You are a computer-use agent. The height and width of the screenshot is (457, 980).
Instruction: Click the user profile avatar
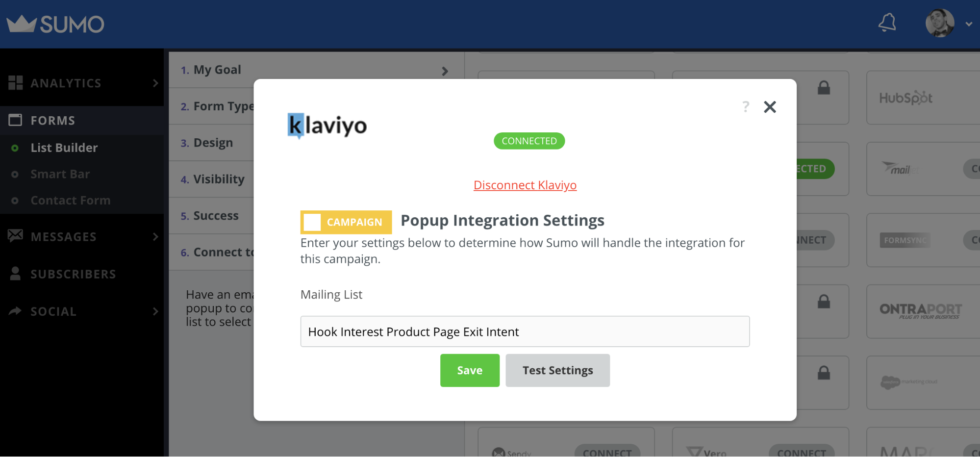939,23
